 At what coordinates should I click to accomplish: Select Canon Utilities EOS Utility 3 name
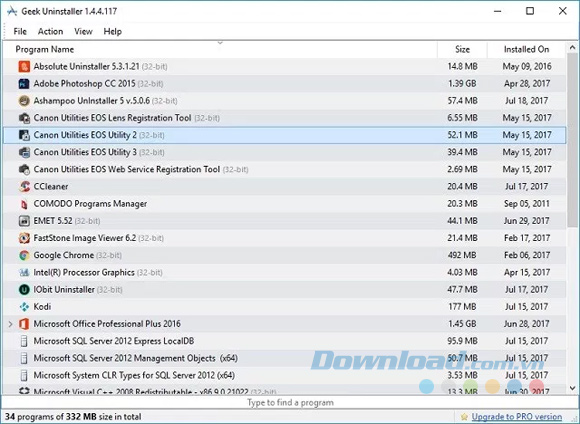tap(85, 152)
